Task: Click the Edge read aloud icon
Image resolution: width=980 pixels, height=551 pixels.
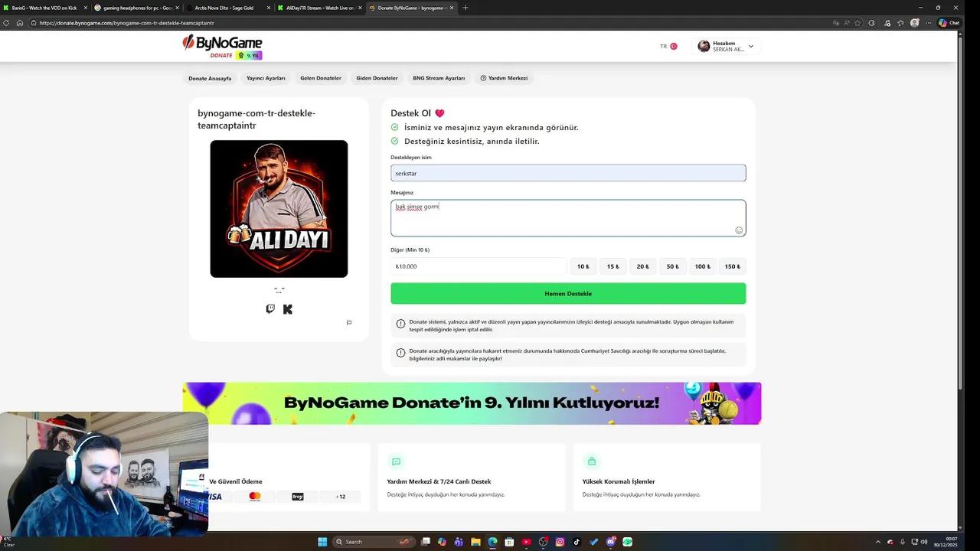Action: point(845,23)
